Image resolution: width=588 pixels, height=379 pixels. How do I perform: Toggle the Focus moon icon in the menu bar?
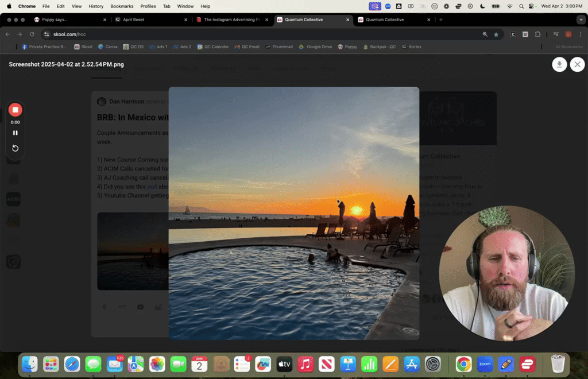(x=482, y=6)
